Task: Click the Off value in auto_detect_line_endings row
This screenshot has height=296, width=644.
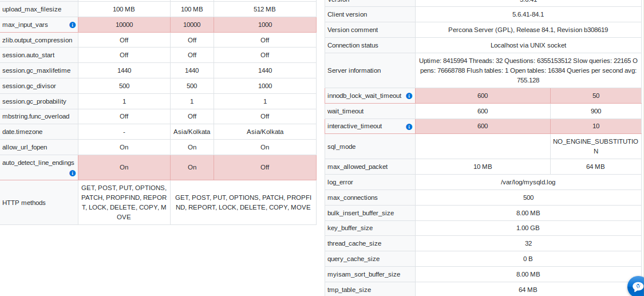Action: click(265, 167)
